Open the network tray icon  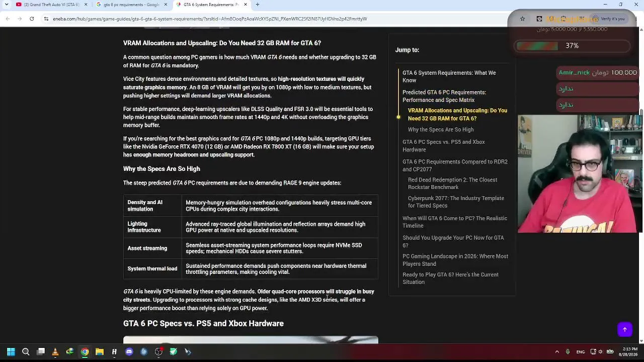click(593, 352)
